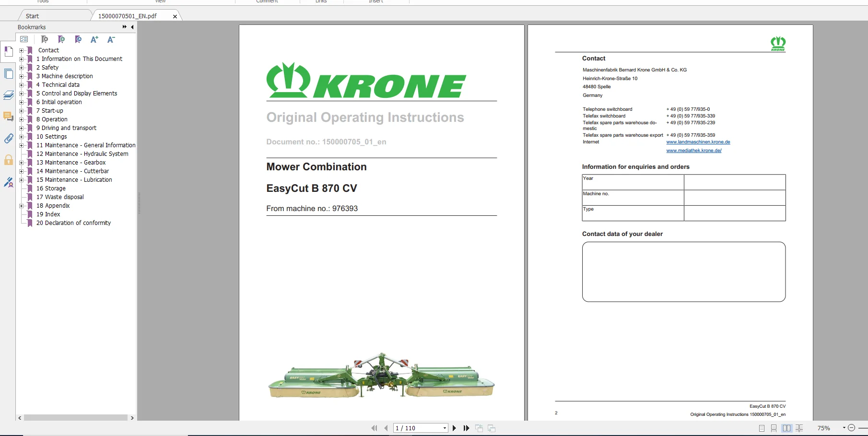The width and height of the screenshot is (868, 436).
Task: Open the 17 Waste disposal bookmark
Action: [x=60, y=197]
